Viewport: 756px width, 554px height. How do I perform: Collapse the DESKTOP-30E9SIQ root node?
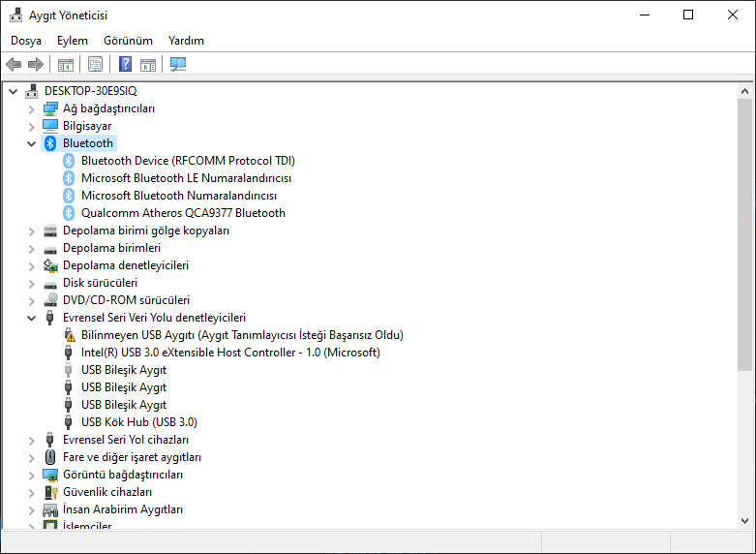click(14, 91)
